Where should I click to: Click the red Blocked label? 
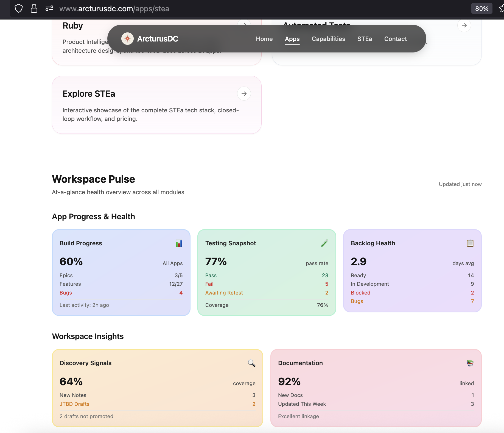click(360, 293)
